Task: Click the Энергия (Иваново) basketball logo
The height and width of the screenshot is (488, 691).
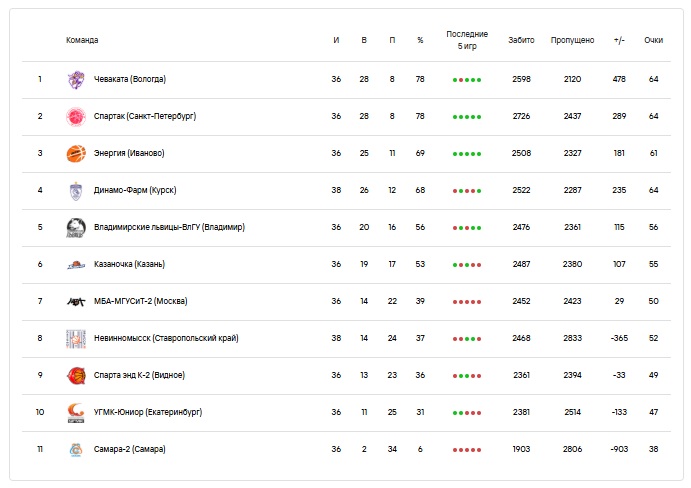Action: tap(76, 154)
